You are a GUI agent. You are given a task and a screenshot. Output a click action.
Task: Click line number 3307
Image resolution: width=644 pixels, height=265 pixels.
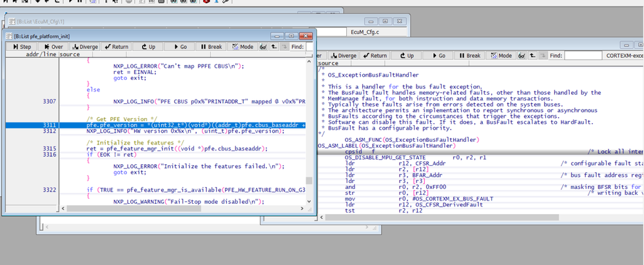click(49, 101)
